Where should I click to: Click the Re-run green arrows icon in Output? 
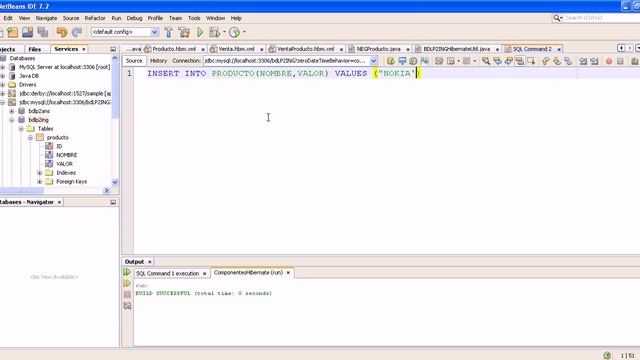point(127,272)
